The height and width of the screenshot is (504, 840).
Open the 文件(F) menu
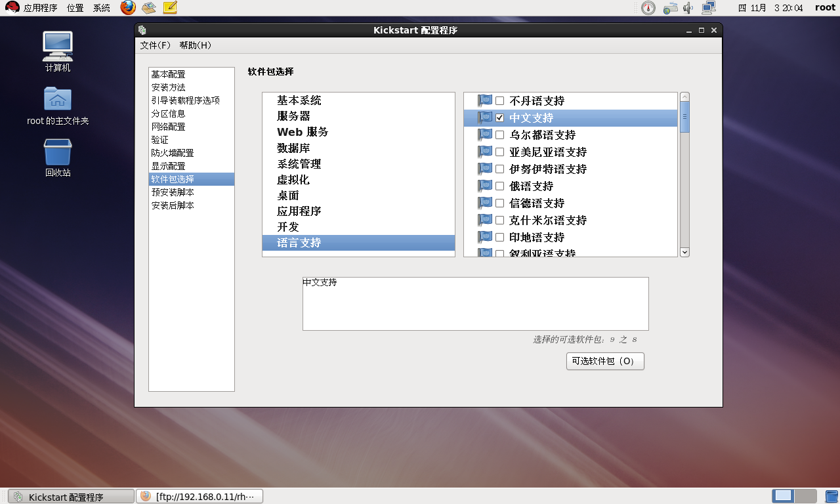[x=156, y=45]
